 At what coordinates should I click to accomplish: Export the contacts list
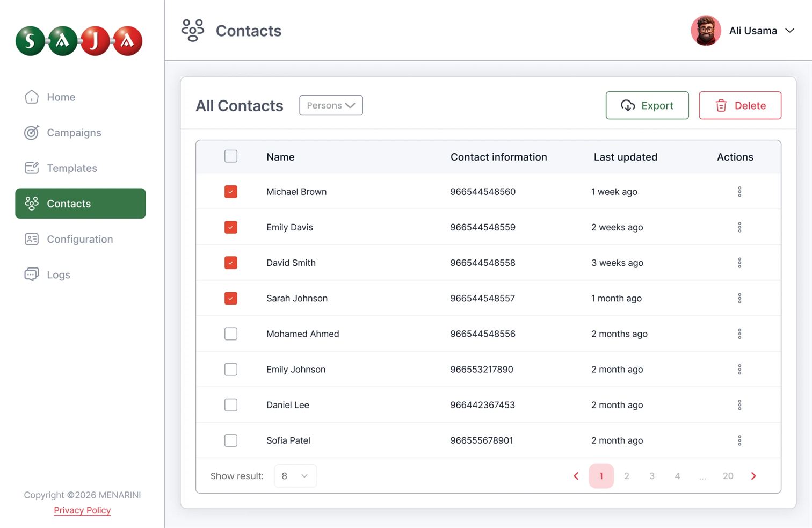[x=647, y=105]
